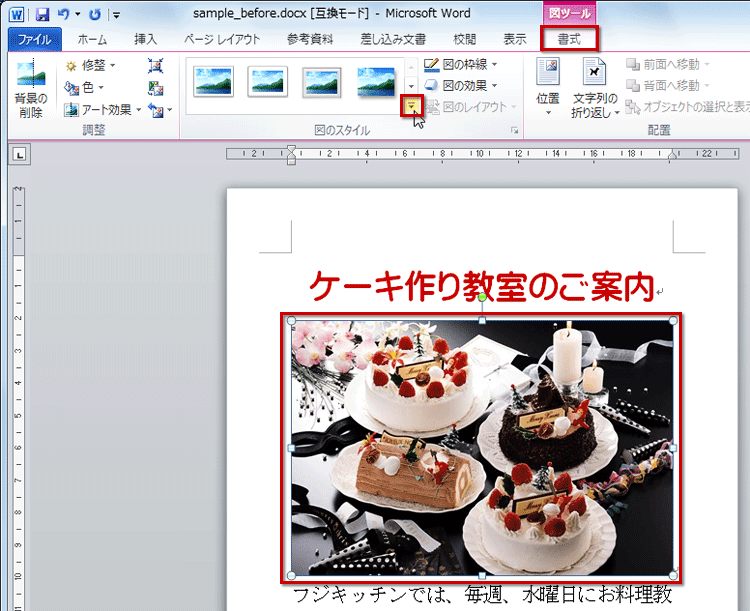Open the 図の効果 picture effects menu
Viewport: 750px width, 611px height.
(x=461, y=86)
